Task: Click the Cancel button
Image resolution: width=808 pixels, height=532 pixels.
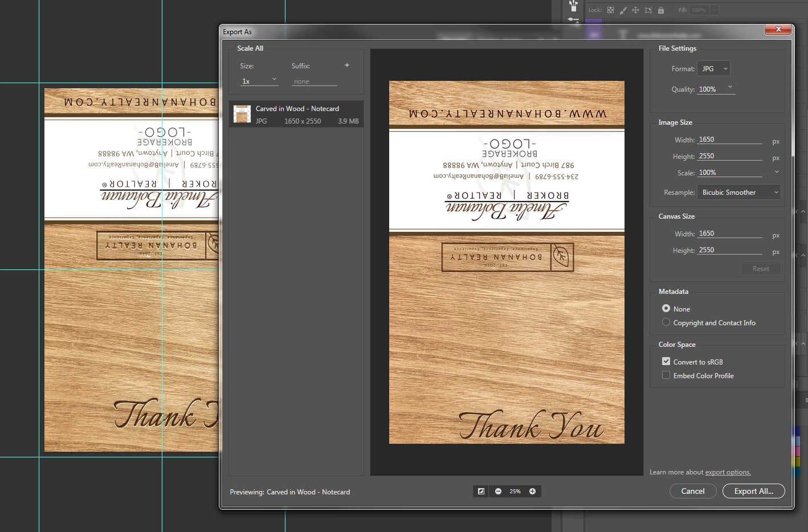Action: pos(693,491)
